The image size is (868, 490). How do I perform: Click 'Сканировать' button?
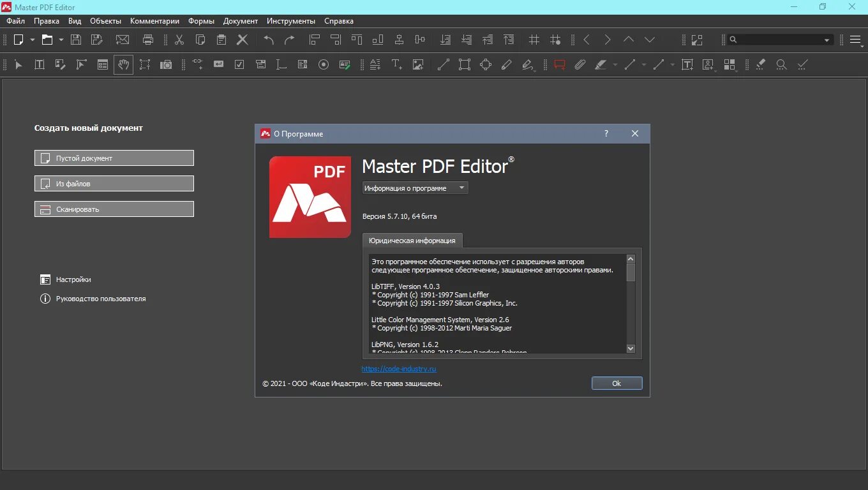(114, 209)
